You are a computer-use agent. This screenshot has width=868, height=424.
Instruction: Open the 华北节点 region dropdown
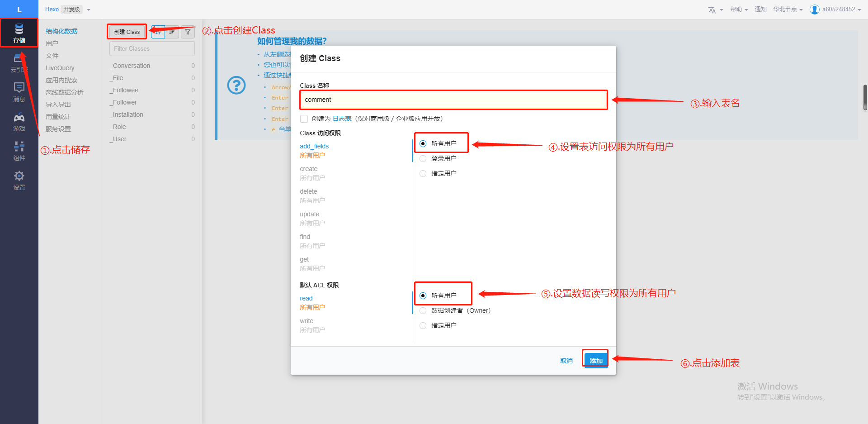click(x=788, y=10)
